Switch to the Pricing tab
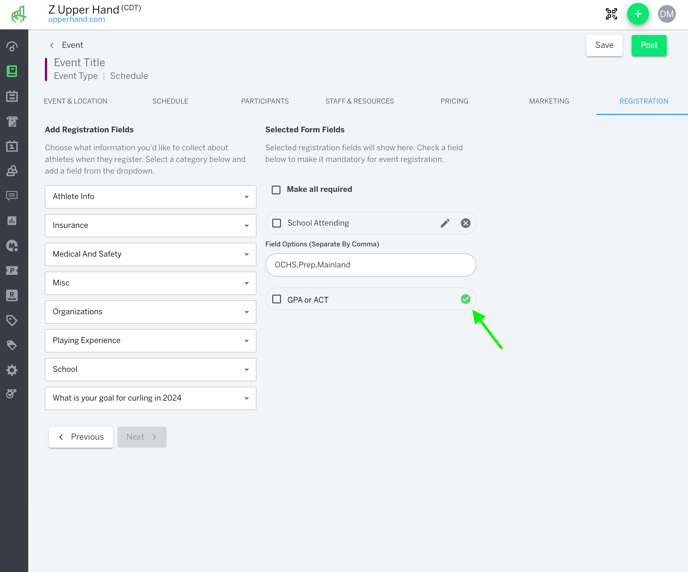Viewport: 688px width, 572px height. point(455,101)
